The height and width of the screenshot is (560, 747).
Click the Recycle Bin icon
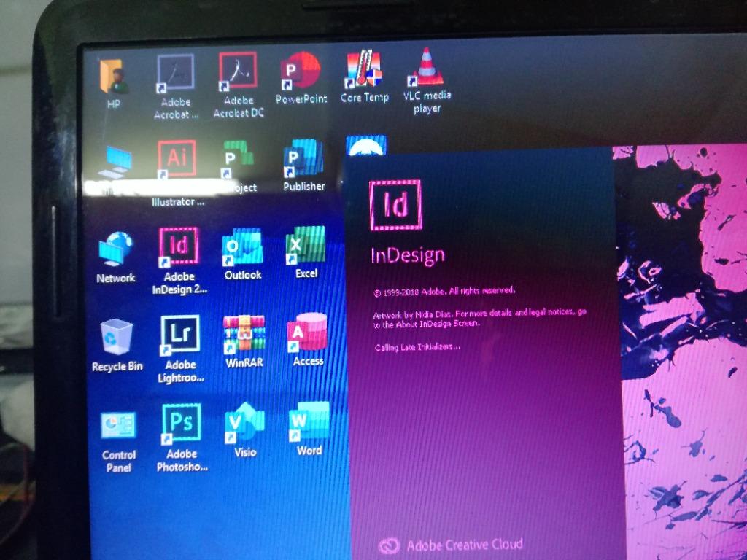click(116, 338)
